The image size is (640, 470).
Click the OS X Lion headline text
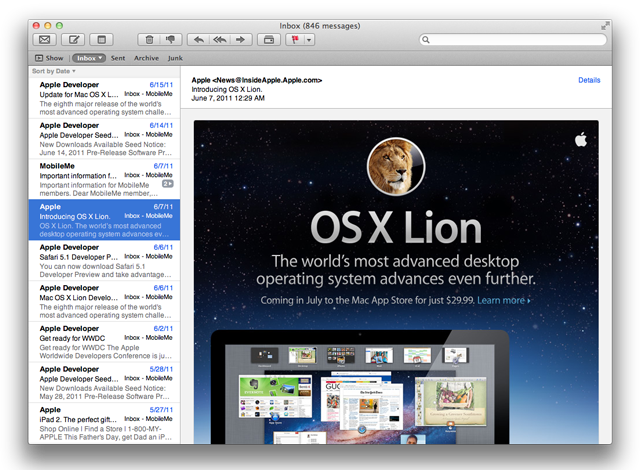396,228
